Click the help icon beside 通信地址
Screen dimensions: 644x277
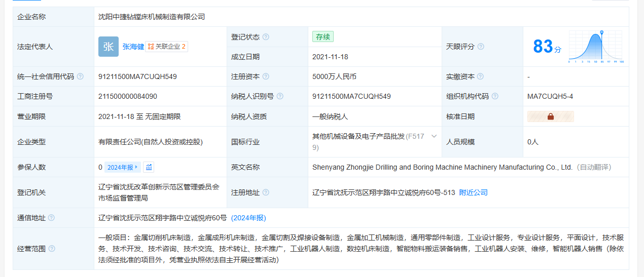click(x=51, y=218)
